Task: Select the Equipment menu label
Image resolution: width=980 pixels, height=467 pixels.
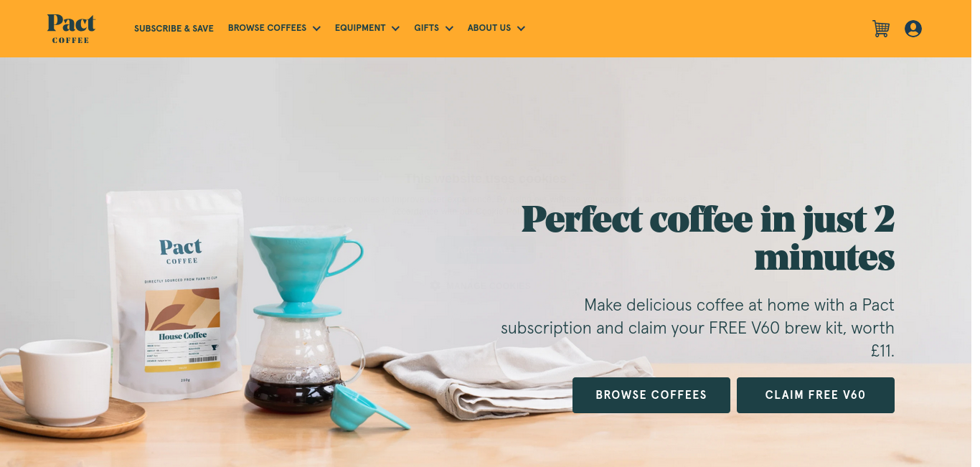Action: coord(360,28)
